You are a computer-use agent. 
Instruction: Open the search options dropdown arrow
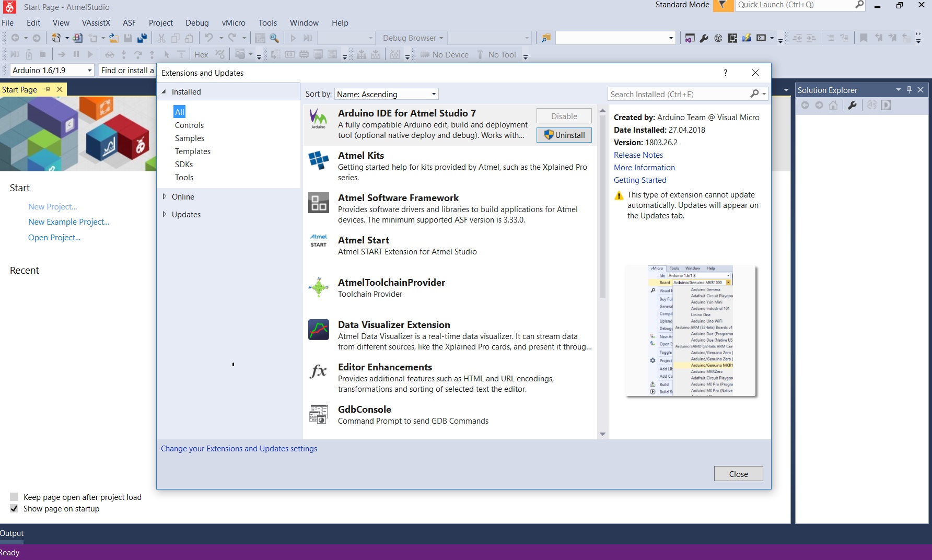[x=764, y=95]
